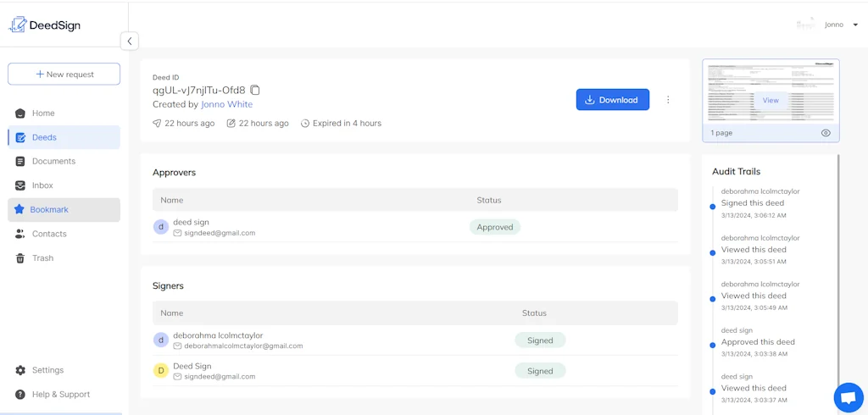
Task: Click View on the document preview
Action: coord(771,100)
